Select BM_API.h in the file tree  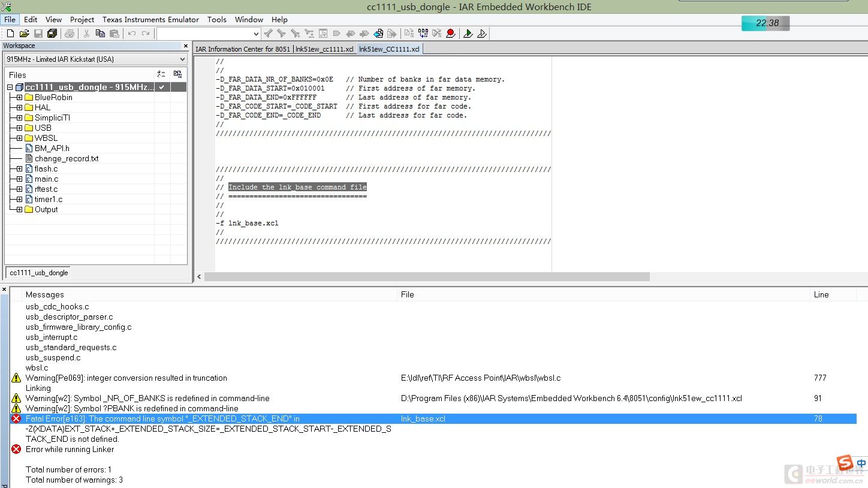pos(52,148)
